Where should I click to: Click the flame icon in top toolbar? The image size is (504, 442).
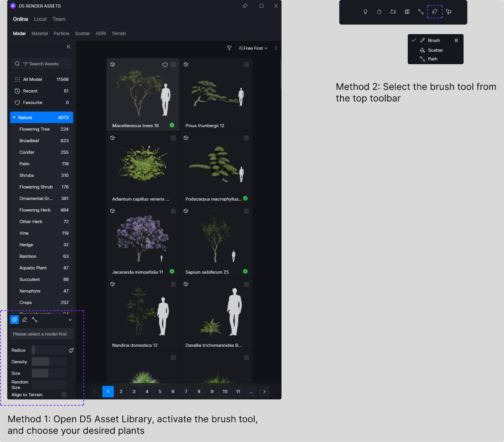tap(379, 12)
